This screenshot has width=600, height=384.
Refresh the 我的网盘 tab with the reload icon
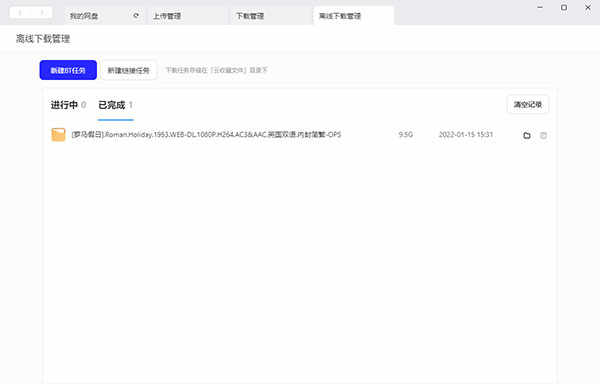[x=136, y=16]
